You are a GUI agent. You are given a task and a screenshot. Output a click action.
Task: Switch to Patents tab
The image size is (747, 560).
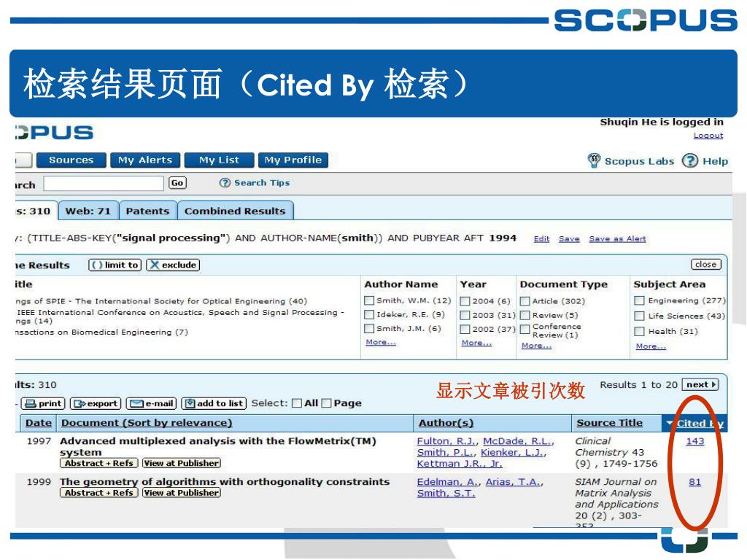pos(147,211)
